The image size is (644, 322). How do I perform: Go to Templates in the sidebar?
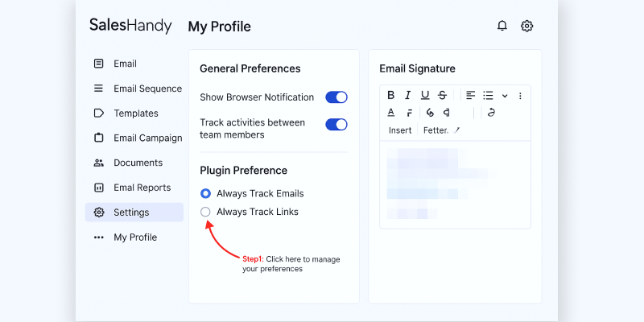pos(134,114)
